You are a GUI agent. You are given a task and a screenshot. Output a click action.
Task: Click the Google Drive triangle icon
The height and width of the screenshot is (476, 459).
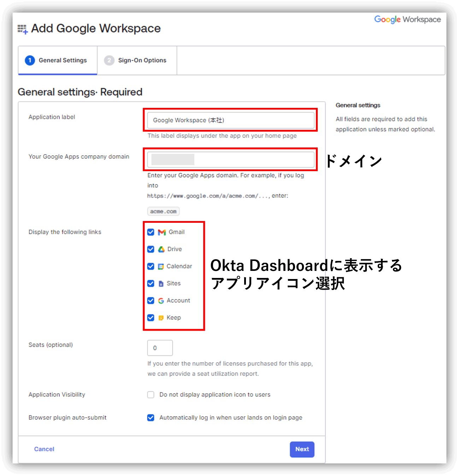point(161,249)
